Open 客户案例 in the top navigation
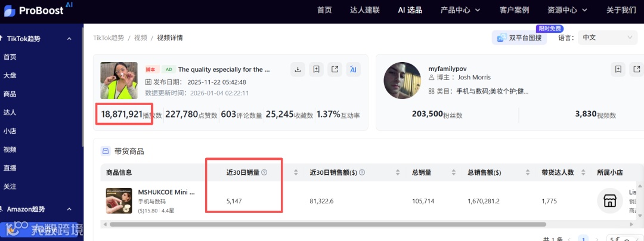Screen dimensions: 644x241 coord(514,10)
